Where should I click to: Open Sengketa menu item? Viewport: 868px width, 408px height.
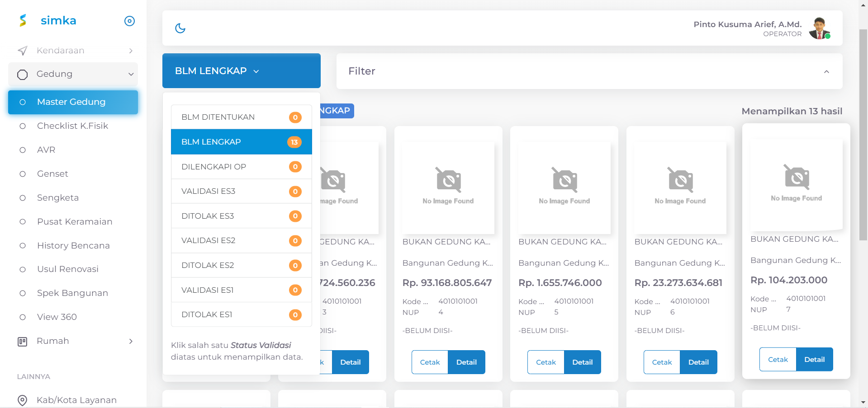(73, 198)
